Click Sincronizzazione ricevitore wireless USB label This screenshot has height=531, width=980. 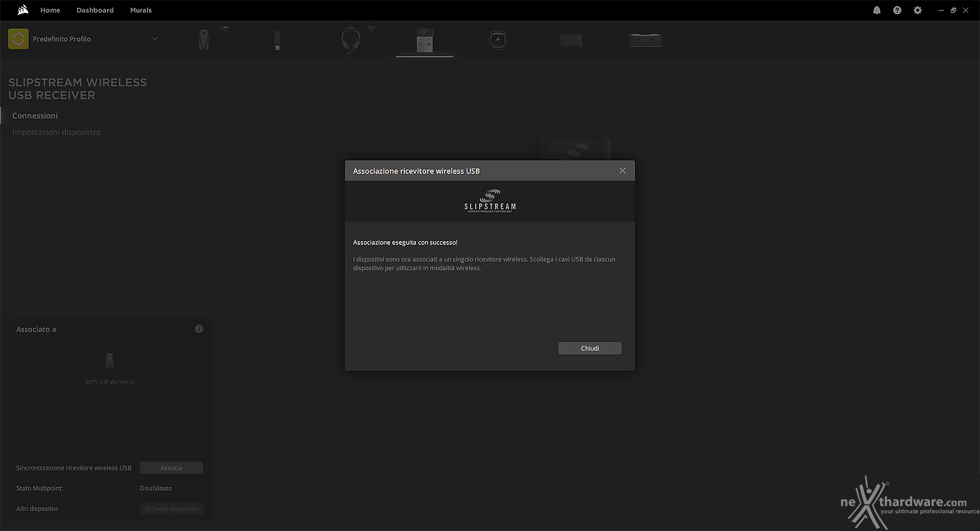coord(73,468)
